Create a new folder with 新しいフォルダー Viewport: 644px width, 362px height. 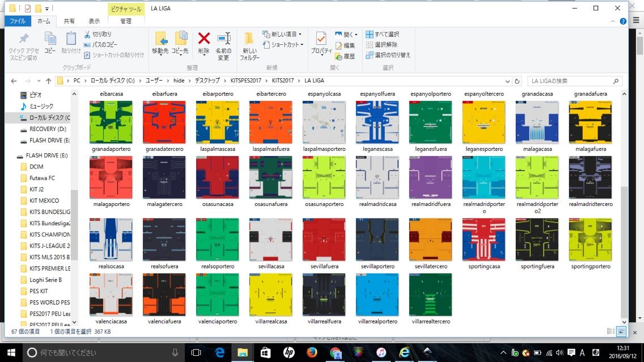[249, 46]
